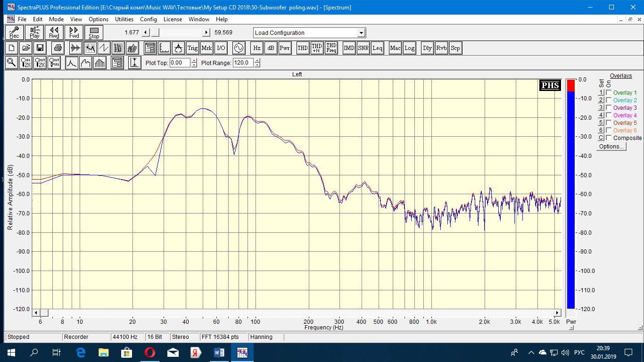Open the Config menu

149,19
